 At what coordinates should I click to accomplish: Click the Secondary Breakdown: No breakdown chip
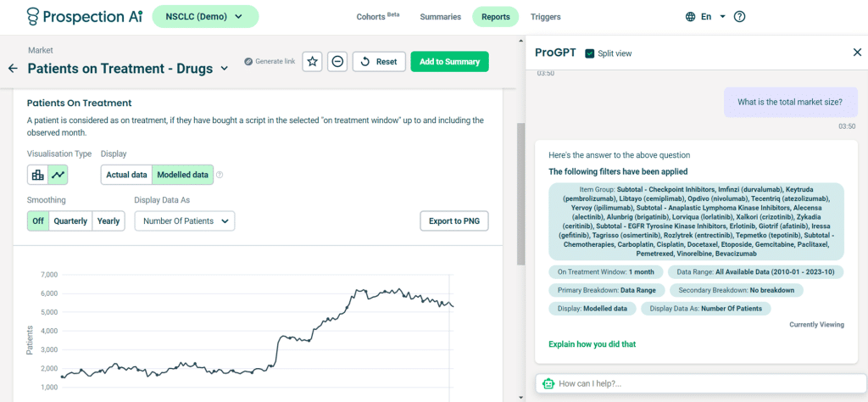click(x=737, y=290)
